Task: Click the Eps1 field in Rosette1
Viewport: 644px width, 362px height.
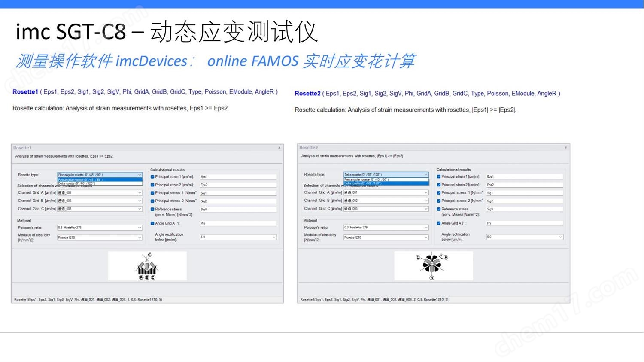Action: 238,177
